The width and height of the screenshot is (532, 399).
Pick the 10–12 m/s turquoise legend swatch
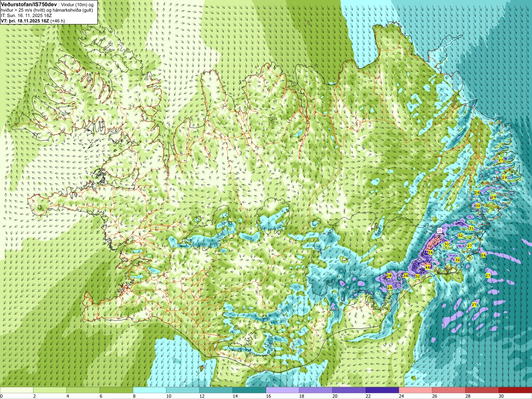pos(183,390)
